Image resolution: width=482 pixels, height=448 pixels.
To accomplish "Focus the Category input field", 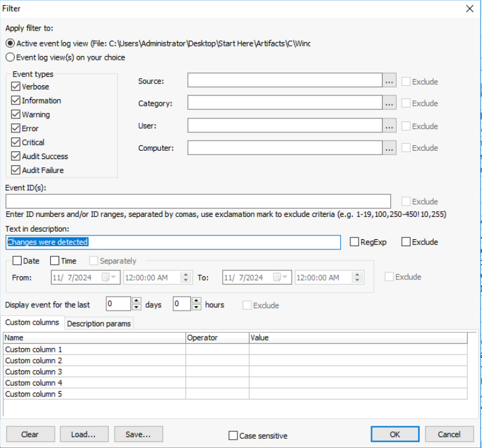I will (x=285, y=102).
